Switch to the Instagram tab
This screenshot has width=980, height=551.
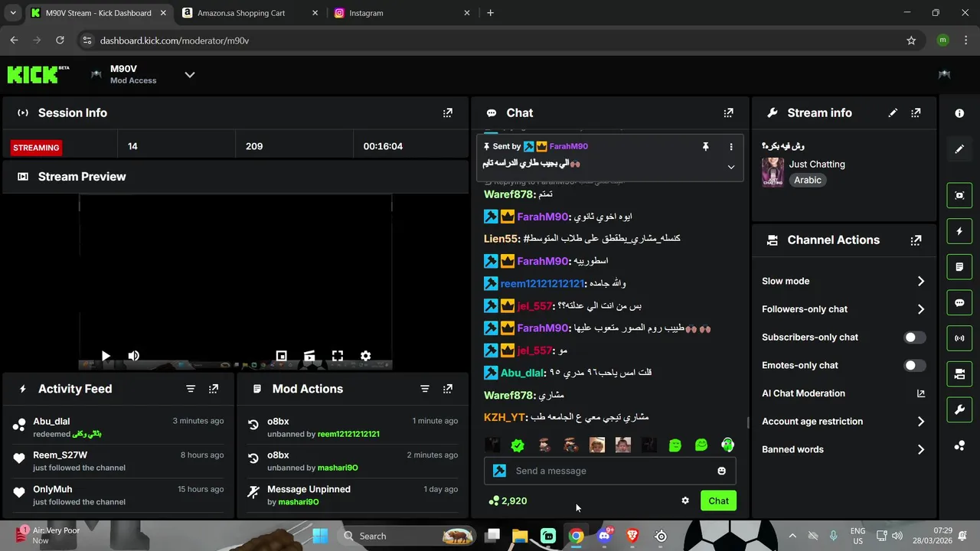[x=401, y=13]
